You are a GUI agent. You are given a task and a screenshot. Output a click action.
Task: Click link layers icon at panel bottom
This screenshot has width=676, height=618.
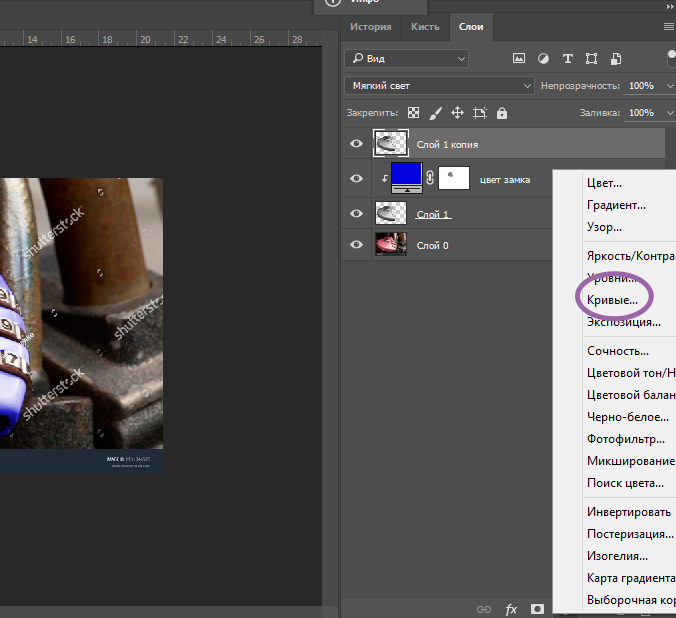(x=484, y=609)
